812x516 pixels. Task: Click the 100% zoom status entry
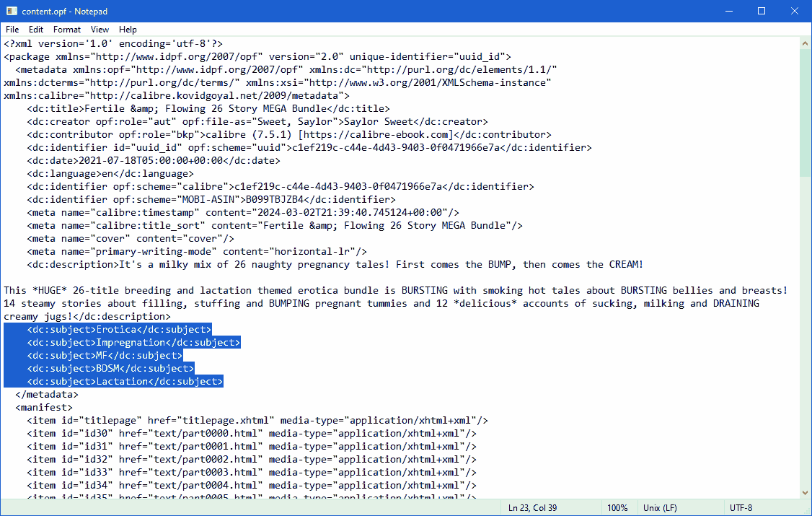point(617,508)
